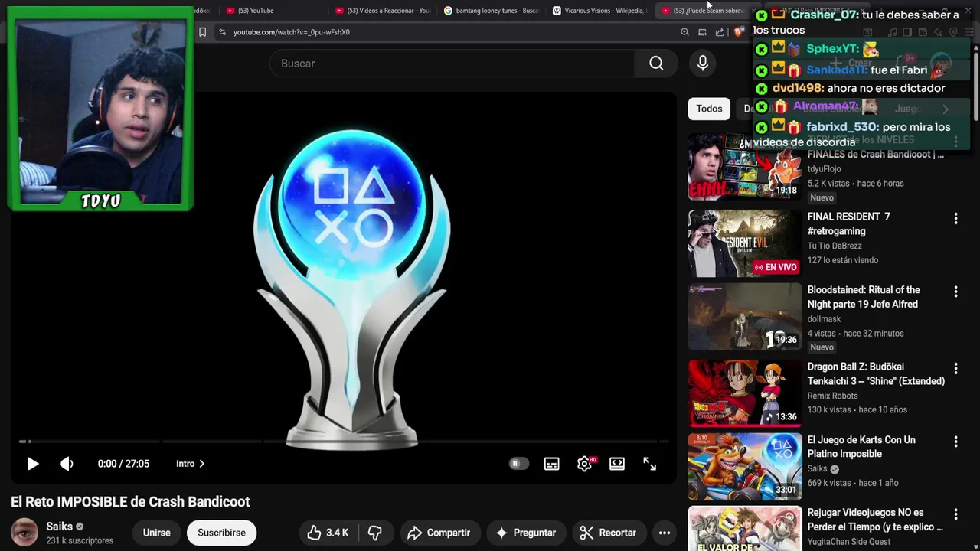Viewport: 980px width, 551px height.
Task: Switch to Vicarious Visions Wikipedia tab
Action: [600, 11]
